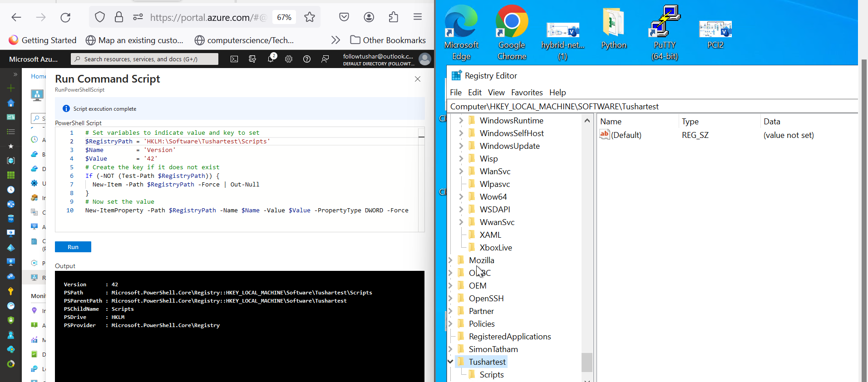The height and width of the screenshot is (382, 868).
Task: Click the Azure help question mark icon
Action: [x=307, y=59]
